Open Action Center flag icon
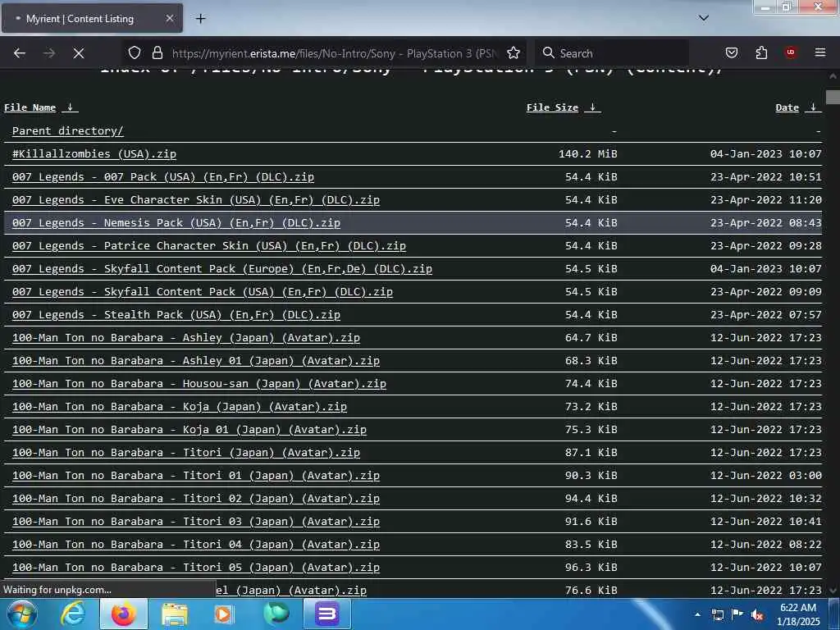This screenshot has width=840, height=630. [737, 614]
